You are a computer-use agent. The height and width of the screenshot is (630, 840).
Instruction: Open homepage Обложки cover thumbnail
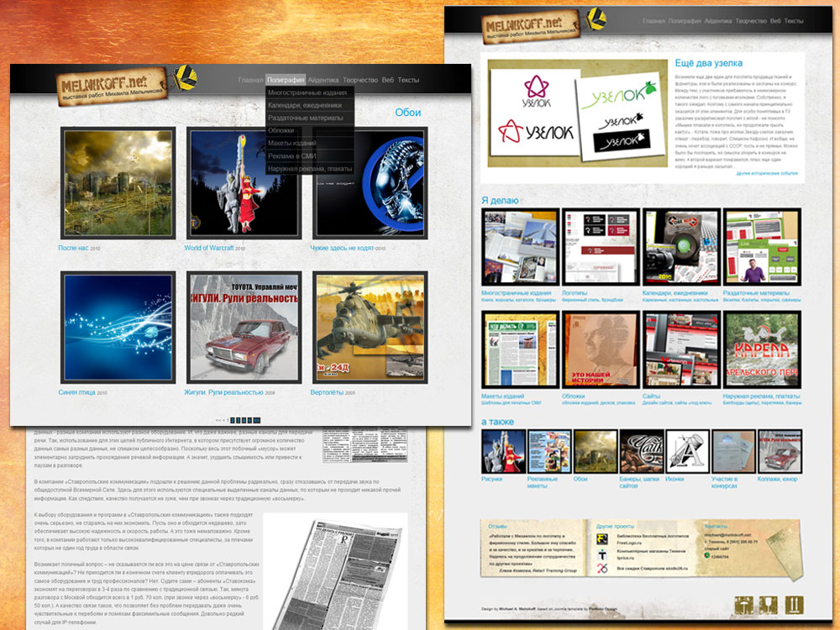(601, 349)
